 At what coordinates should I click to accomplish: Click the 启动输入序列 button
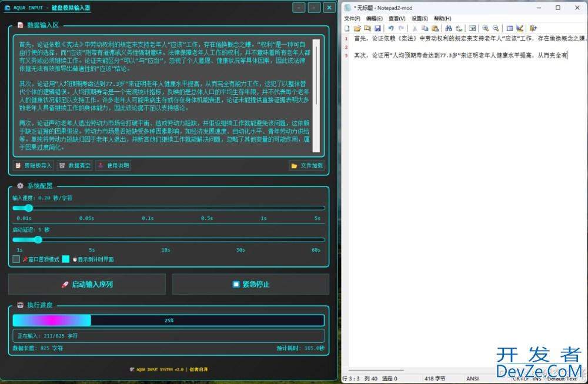pos(87,284)
